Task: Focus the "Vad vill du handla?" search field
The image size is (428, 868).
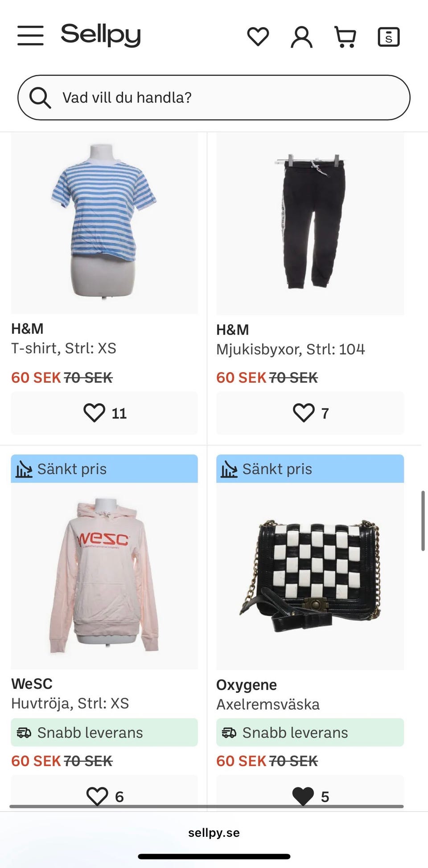Action: [214, 98]
